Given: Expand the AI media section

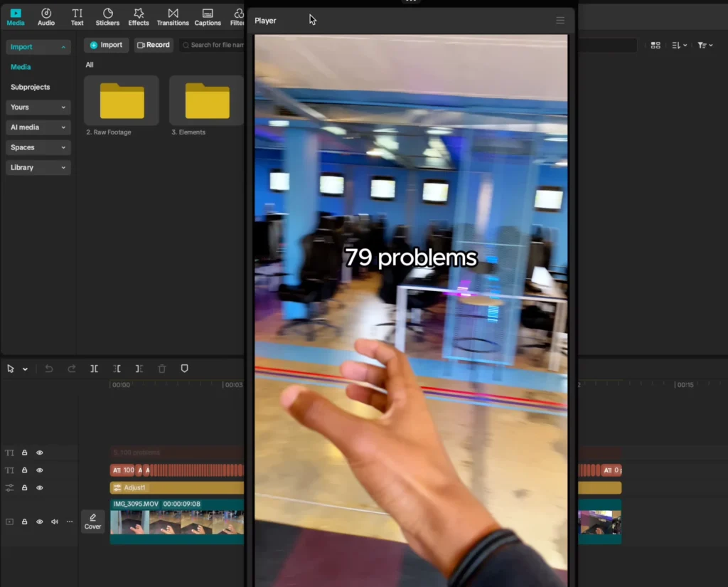Looking at the screenshot, I should coord(38,127).
